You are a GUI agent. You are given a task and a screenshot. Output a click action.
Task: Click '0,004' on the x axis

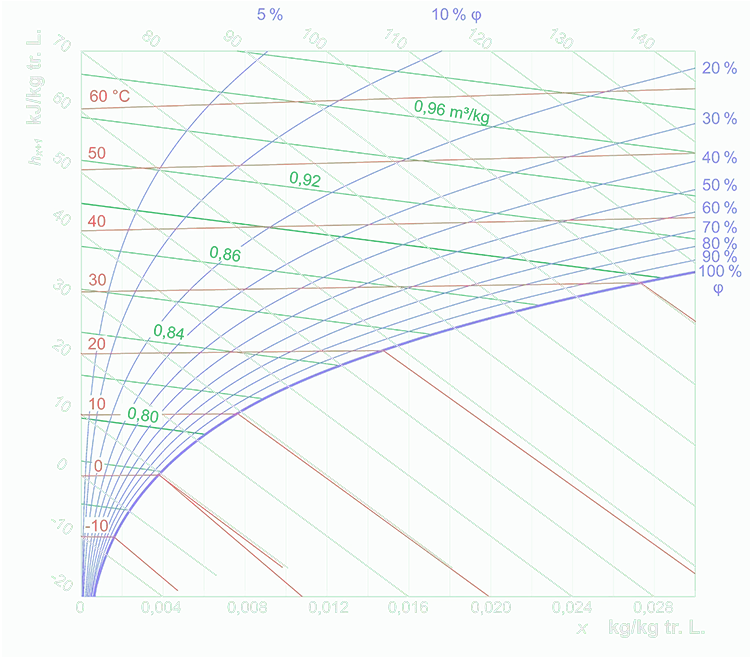point(161,607)
